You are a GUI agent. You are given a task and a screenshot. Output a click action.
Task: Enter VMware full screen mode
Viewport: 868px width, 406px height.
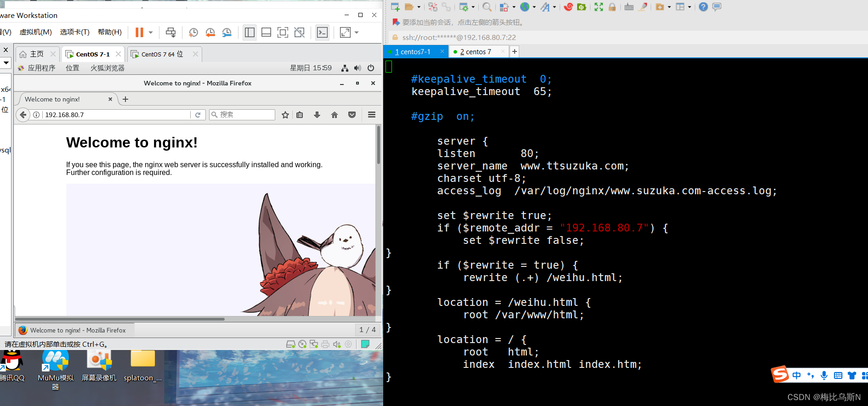pyautogui.click(x=283, y=32)
